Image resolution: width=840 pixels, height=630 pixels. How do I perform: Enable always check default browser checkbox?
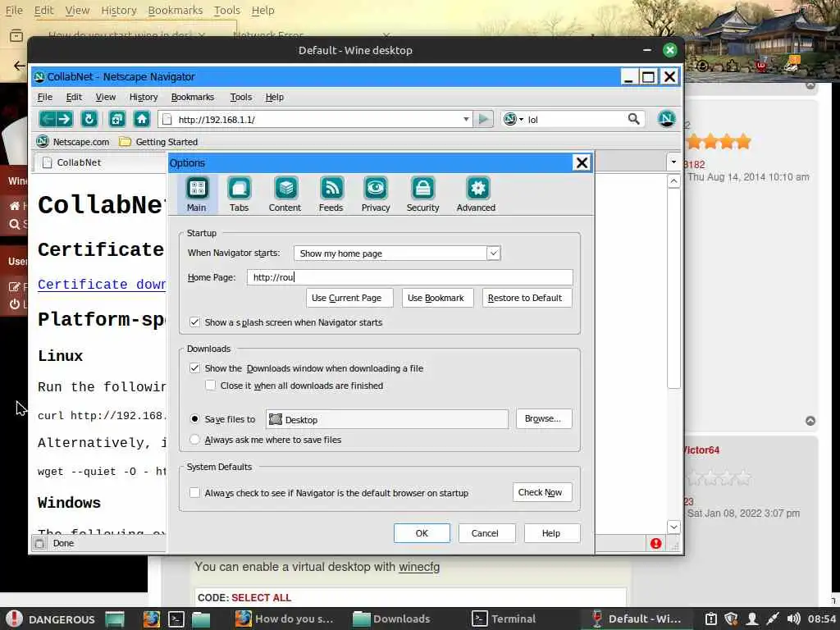(x=194, y=493)
